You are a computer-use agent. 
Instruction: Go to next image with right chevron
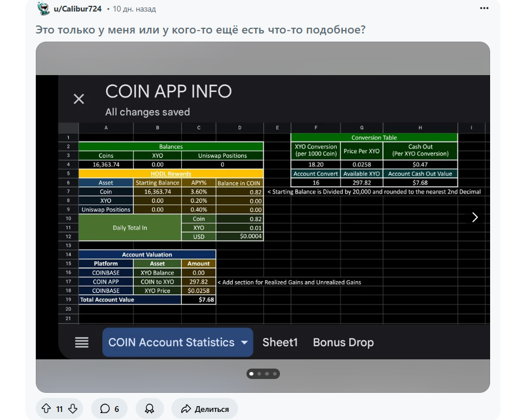(475, 217)
